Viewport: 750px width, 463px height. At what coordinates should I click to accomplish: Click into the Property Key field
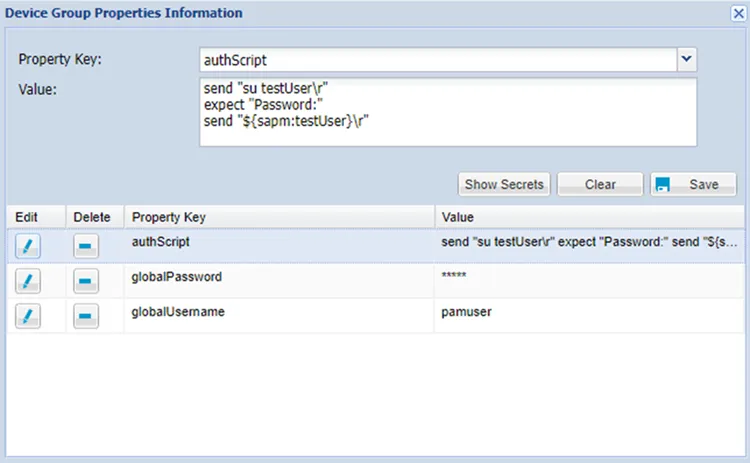(x=438, y=60)
